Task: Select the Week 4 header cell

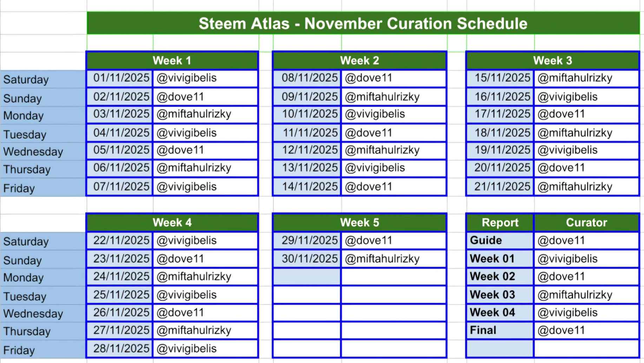Action: coord(172,222)
